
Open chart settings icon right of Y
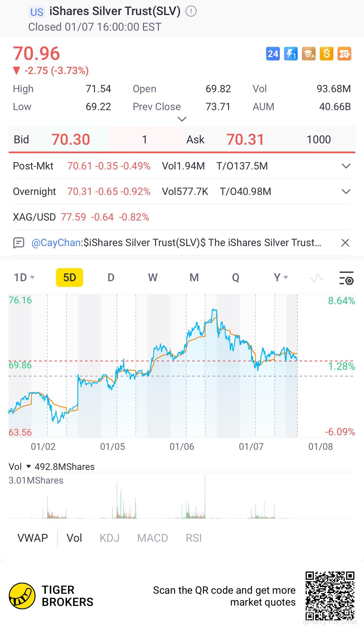(x=346, y=278)
